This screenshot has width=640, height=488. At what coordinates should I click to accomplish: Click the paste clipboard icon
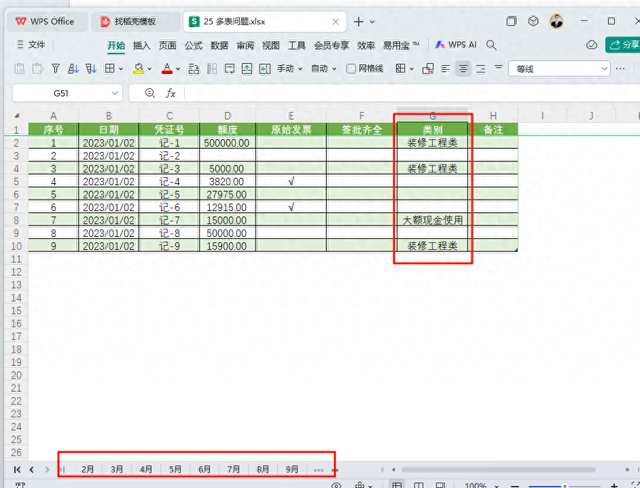19,69
